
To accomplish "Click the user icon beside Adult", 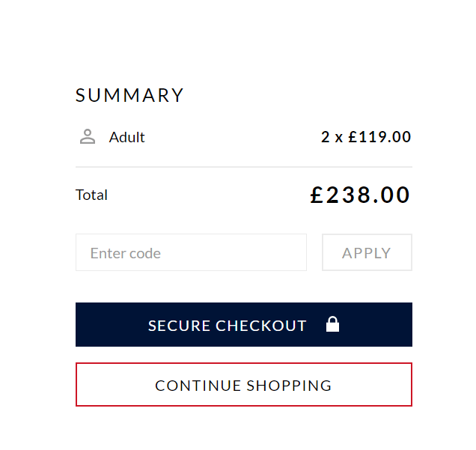I will pyautogui.click(x=88, y=136).
